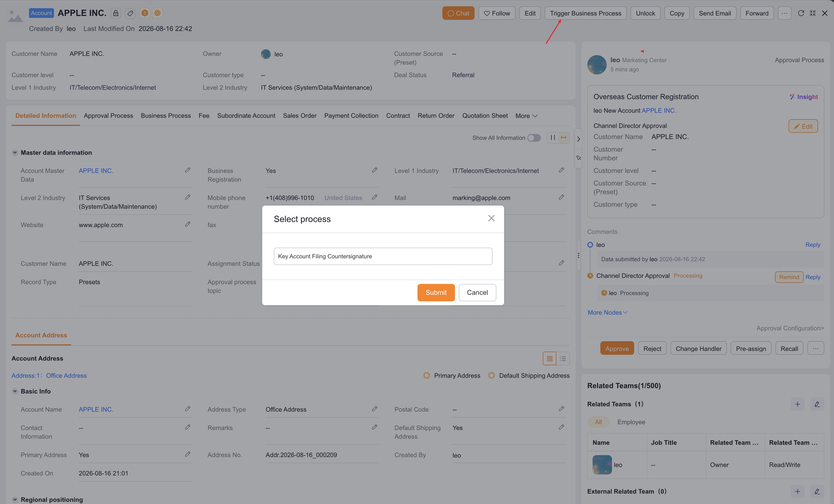Click Remind for Channel Director Approval
The height and width of the screenshot is (504, 834).
[789, 277]
